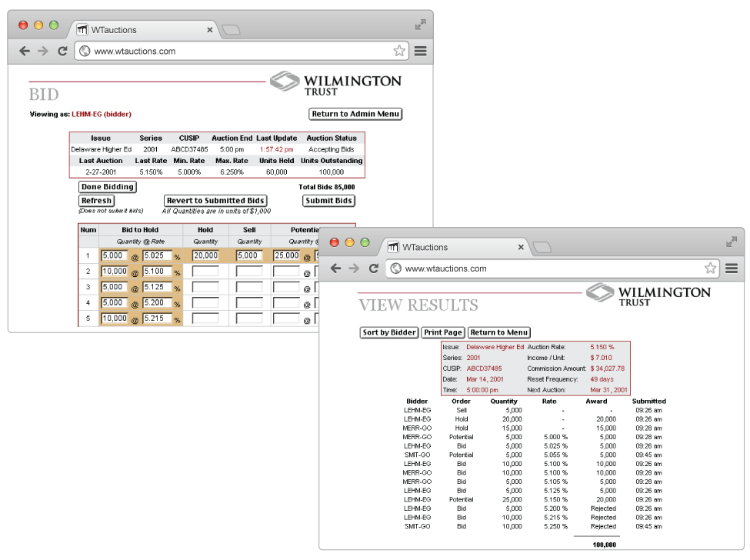Click Wilmington Trust logo in View Results window
Screen dimensions: 750x560
(648, 295)
